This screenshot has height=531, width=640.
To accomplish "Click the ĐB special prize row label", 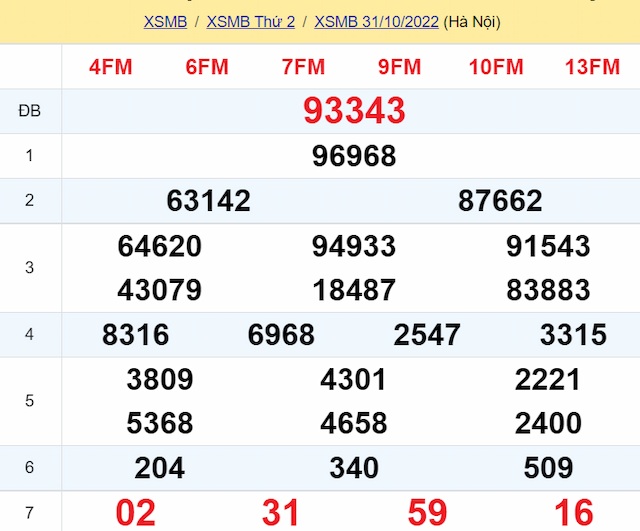I will point(30,111).
